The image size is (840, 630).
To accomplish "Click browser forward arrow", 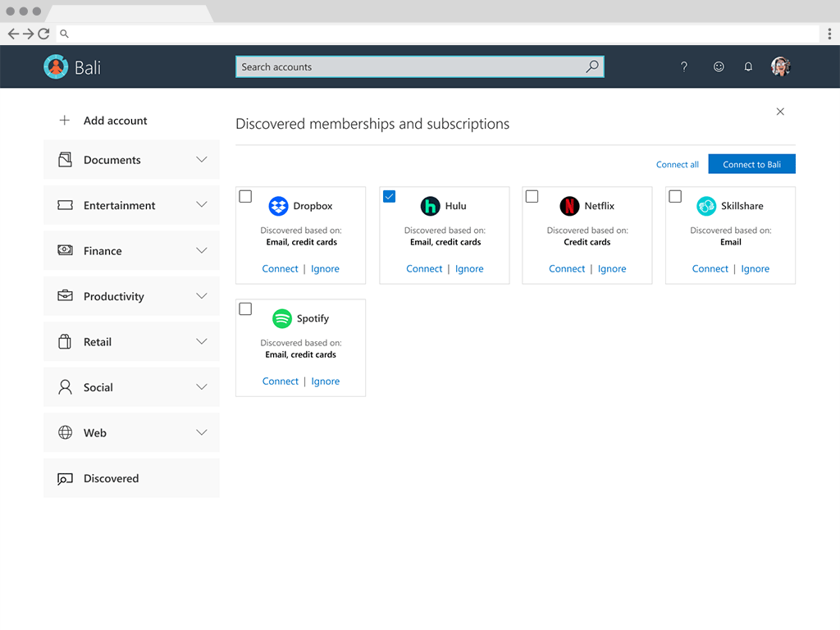I will pos(29,34).
